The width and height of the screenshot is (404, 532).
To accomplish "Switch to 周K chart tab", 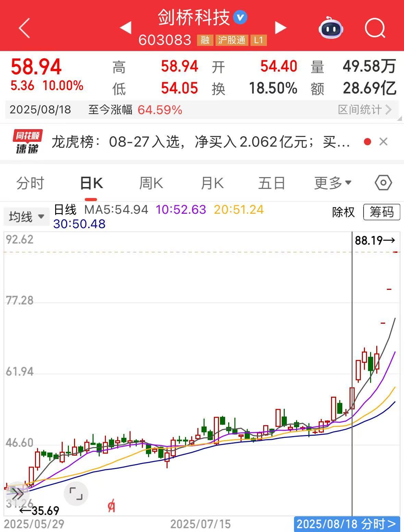I will tap(151, 183).
